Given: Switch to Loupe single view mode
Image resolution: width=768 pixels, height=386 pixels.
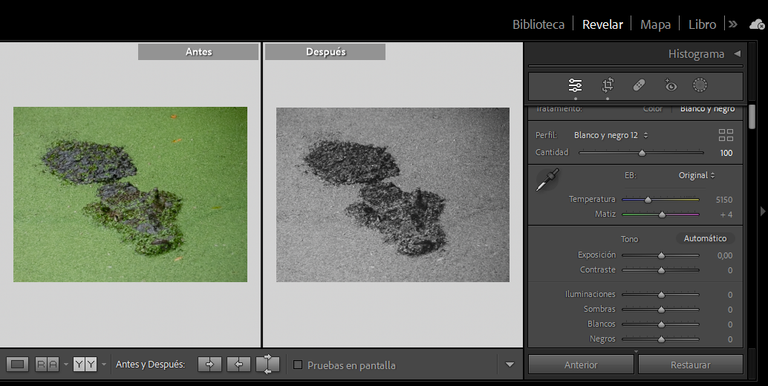Looking at the screenshot, I should tap(17, 364).
